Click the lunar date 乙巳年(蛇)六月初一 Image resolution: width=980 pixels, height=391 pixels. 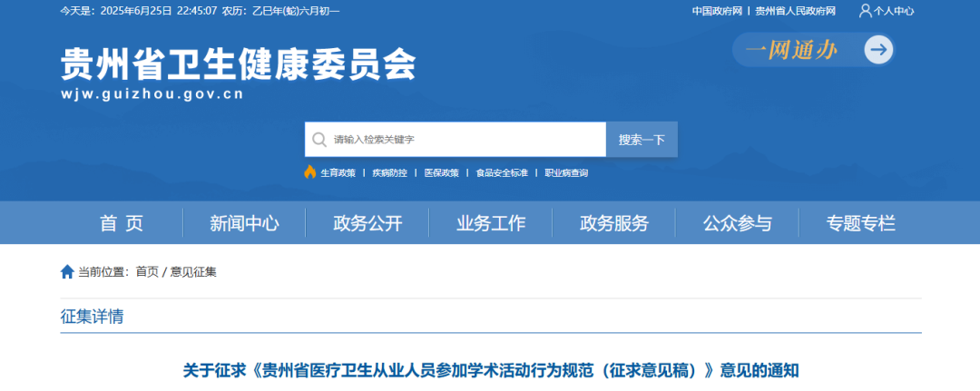click(296, 11)
